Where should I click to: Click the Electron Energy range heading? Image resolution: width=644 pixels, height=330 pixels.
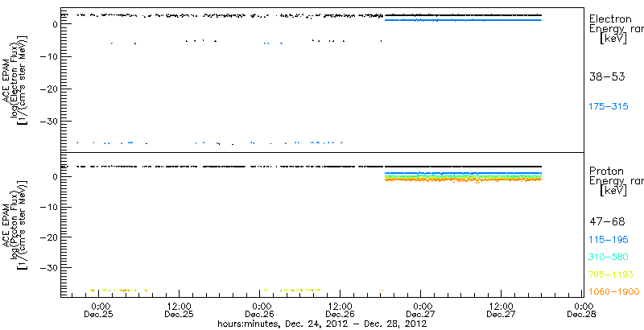pyautogui.click(x=616, y=29)
